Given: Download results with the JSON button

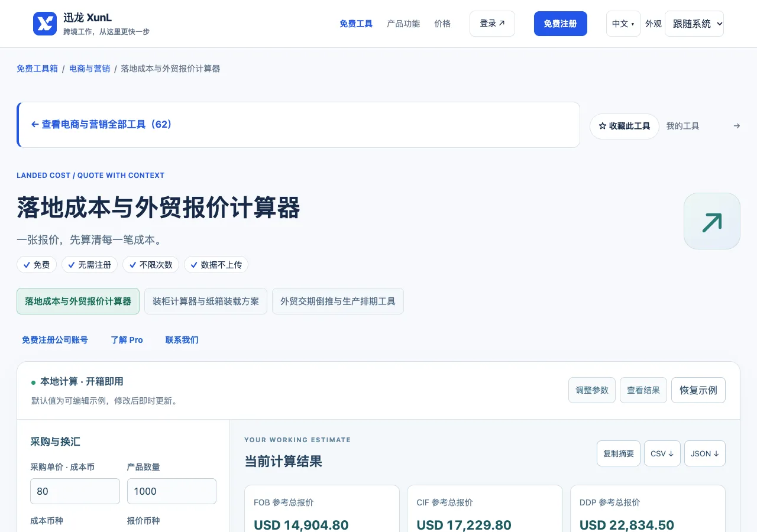Looking at the screenshot, I should point(705,453).
